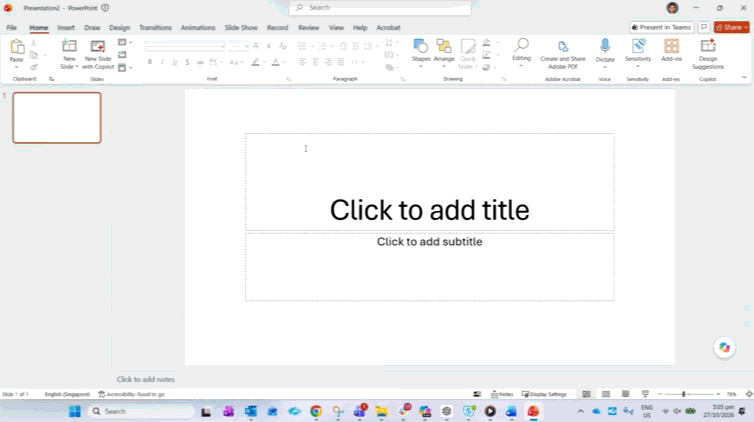The image size is (754, 422).
Task: Align text right in Paragraph group
Action: (x=328, y=62)
